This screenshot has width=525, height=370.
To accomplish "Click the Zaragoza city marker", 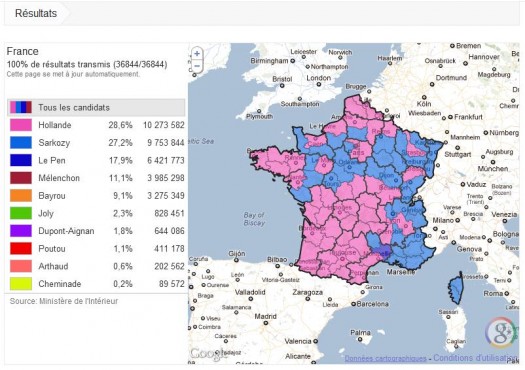I will coord(307,299).
